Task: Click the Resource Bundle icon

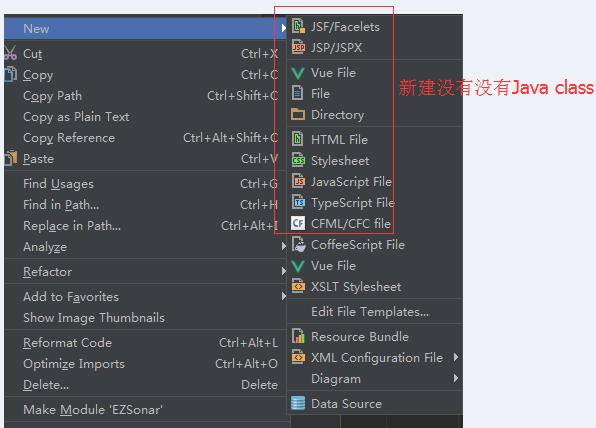Action: point(298,336)
